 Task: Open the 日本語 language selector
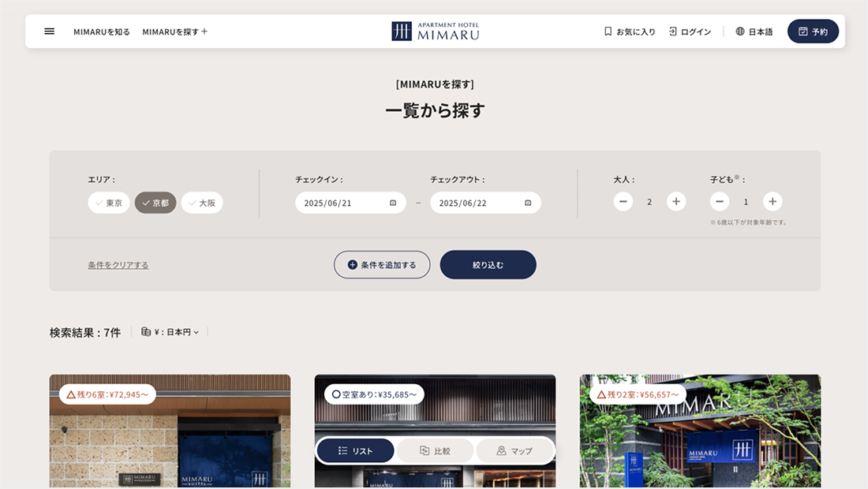pos(754,32)
